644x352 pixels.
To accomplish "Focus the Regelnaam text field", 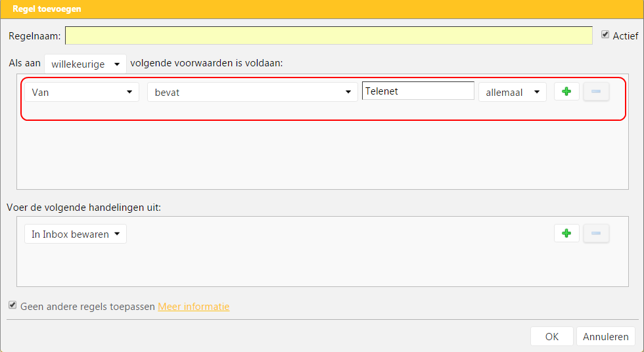I will click(x=329, y=35).
